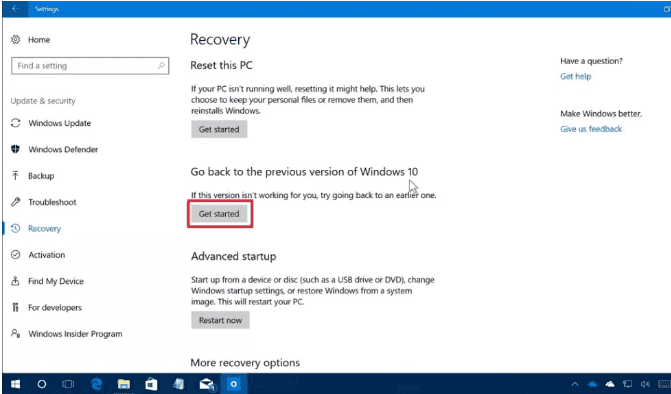
Task: Open Home settings with the gear icon
Action: click(x=15, y=40)
